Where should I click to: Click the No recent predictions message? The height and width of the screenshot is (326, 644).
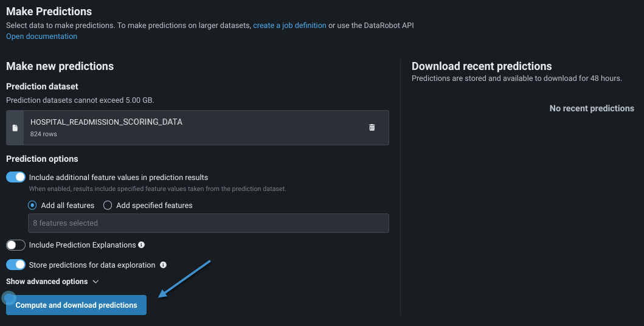591,108
